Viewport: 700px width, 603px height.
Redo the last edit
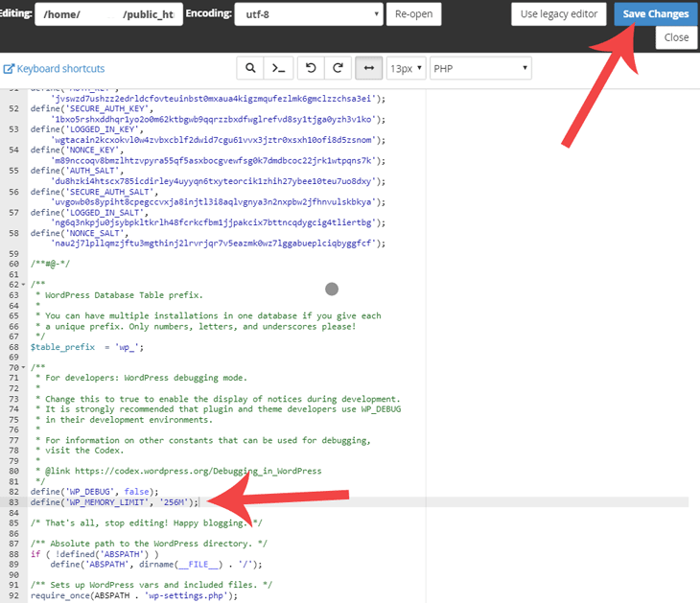tap(338, 68)
